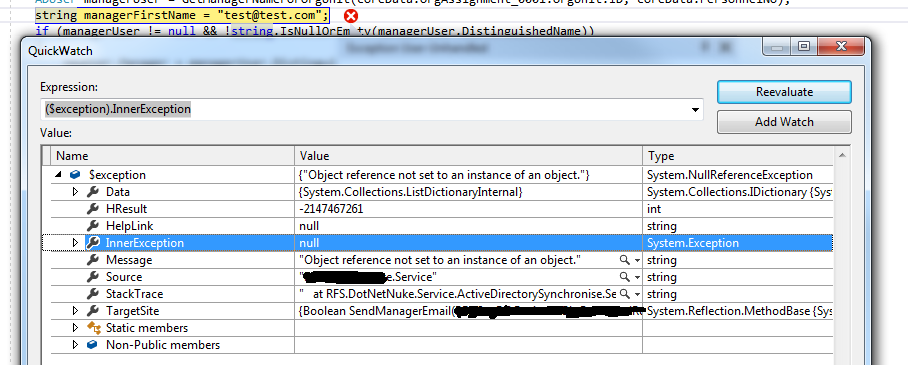908x365 pixels.
Task: Collapse the $exception tree node
Action: [x=58, y=175]
